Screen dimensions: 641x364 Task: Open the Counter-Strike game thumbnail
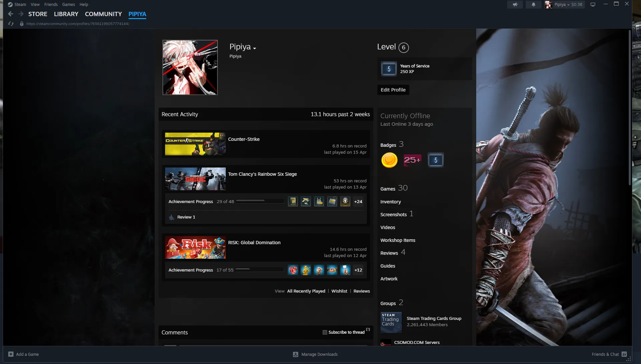click(195, 144)
